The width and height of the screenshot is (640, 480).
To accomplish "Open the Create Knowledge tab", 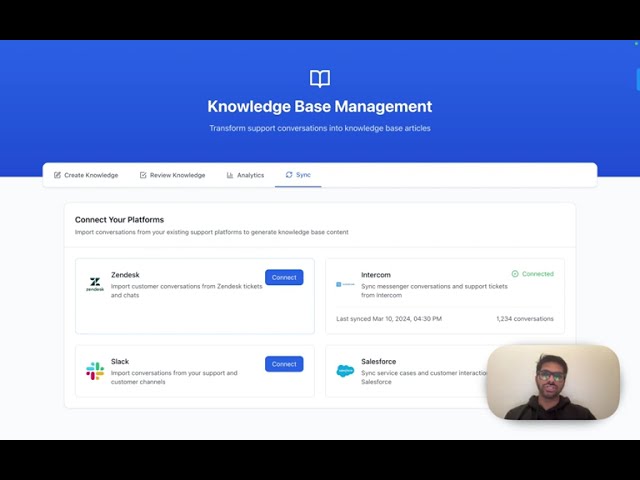I will 86,175.
